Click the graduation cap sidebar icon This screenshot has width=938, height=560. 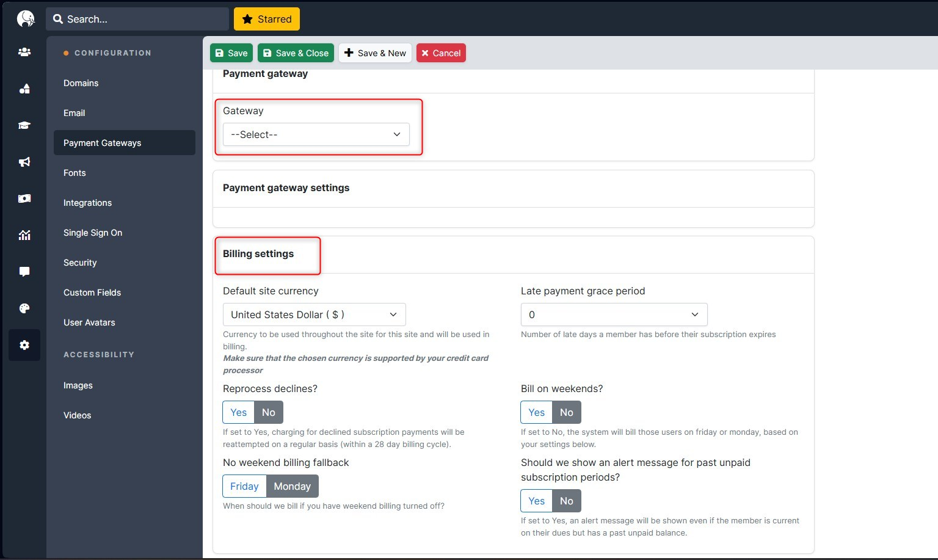pyautogui.click(x=24, y=126)
